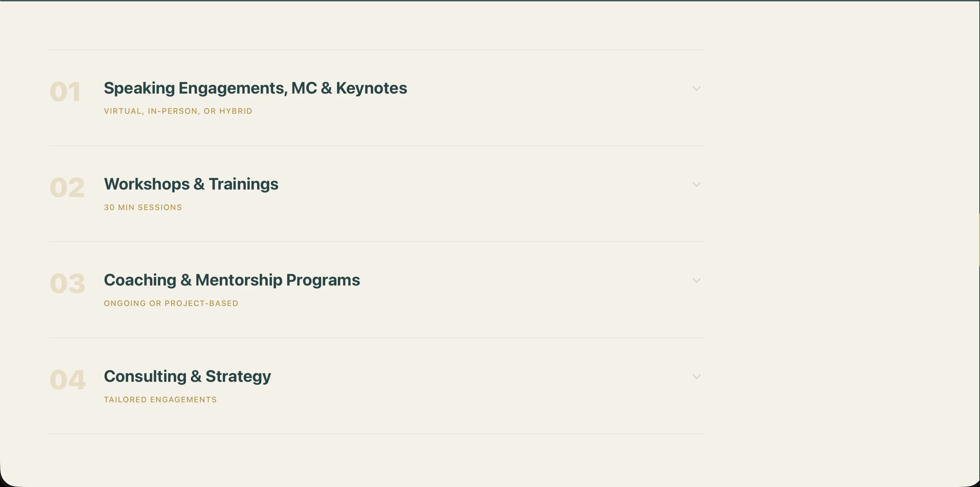Click the word 'Keynotes' in first heading
Screen dimensions: 980x487
pos(371,88)
